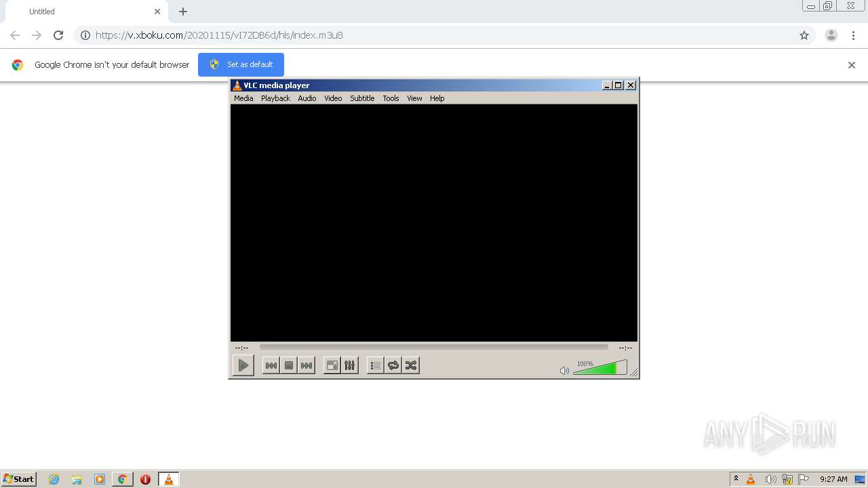The image size is (868, 488).
Task: Maximize the VLC media player window
Action: coord(618,85)
